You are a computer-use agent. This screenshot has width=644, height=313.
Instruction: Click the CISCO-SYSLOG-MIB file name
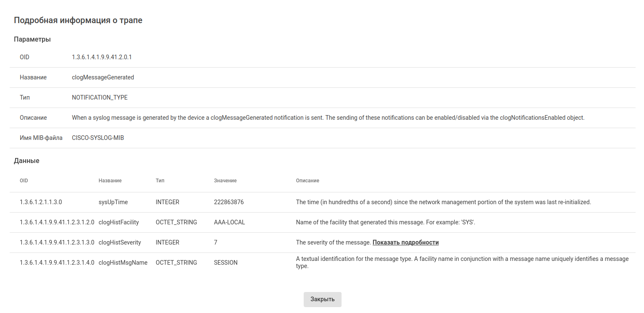tap(98, 138)
